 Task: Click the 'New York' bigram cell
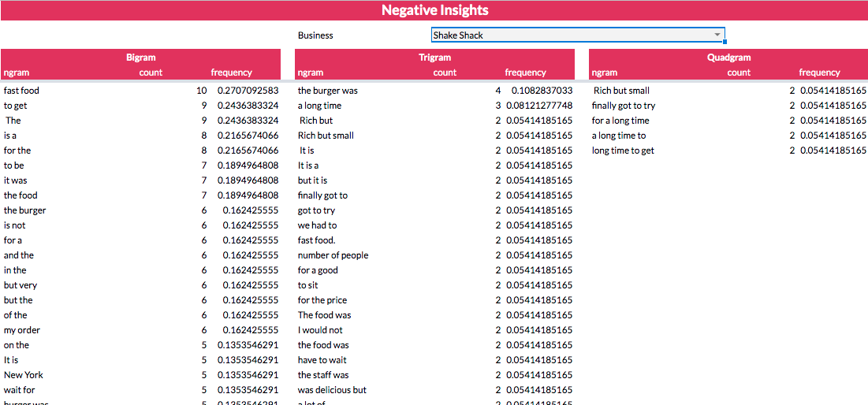(23, 374)
